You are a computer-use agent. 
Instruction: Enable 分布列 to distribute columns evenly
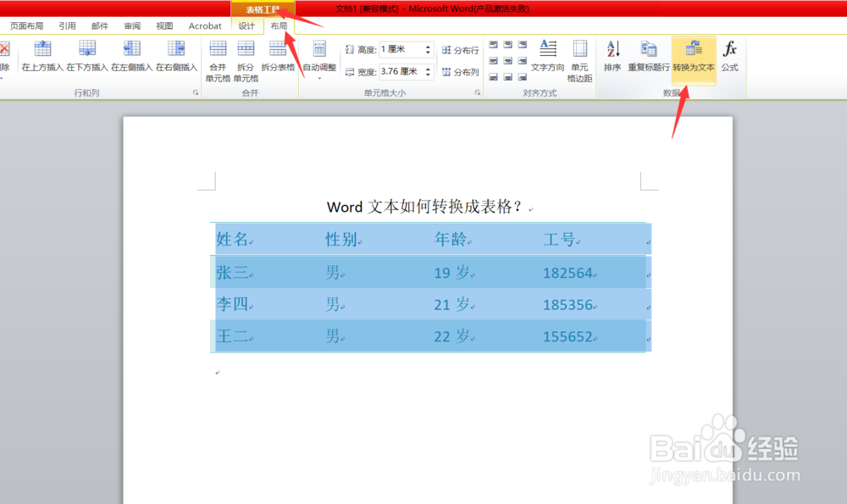461,71
